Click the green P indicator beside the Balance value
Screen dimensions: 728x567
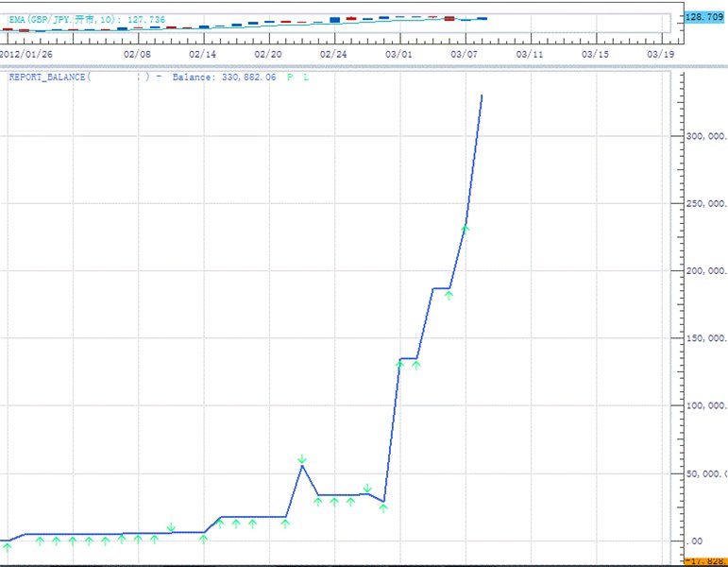click(290, 77)
